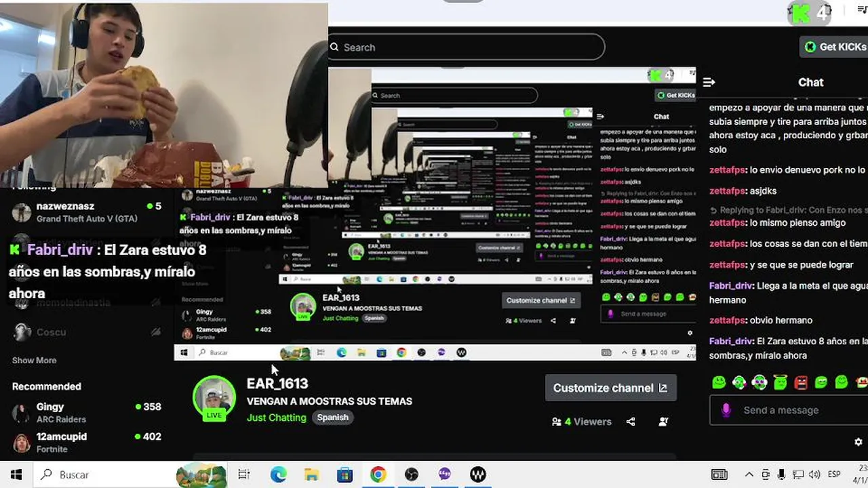Pick the green emote with halo
This screenshot has width=868, height=488.
780,382
